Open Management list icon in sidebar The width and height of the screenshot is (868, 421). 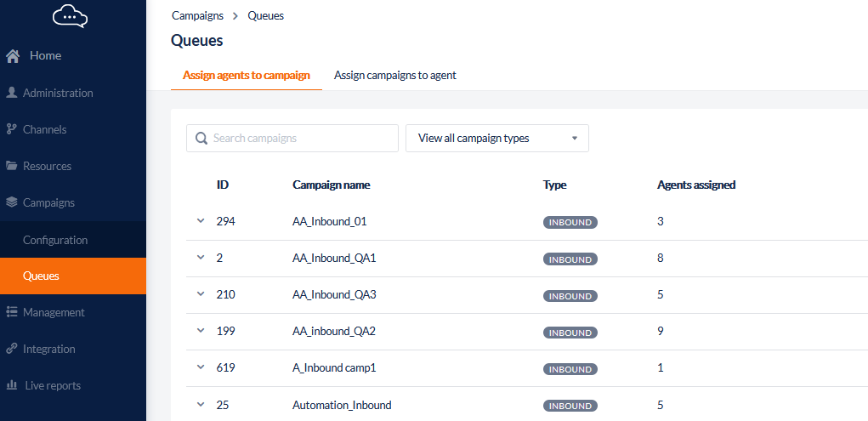(11, 312)
